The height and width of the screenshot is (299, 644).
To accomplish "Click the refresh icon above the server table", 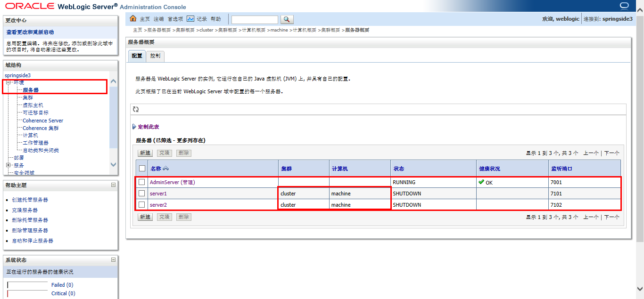I will click(136, 109).
